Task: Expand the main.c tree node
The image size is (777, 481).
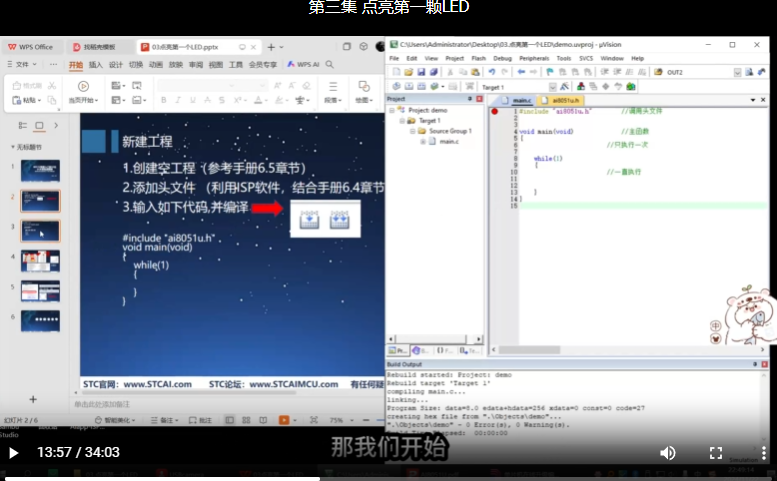Action: click(423, 141)
